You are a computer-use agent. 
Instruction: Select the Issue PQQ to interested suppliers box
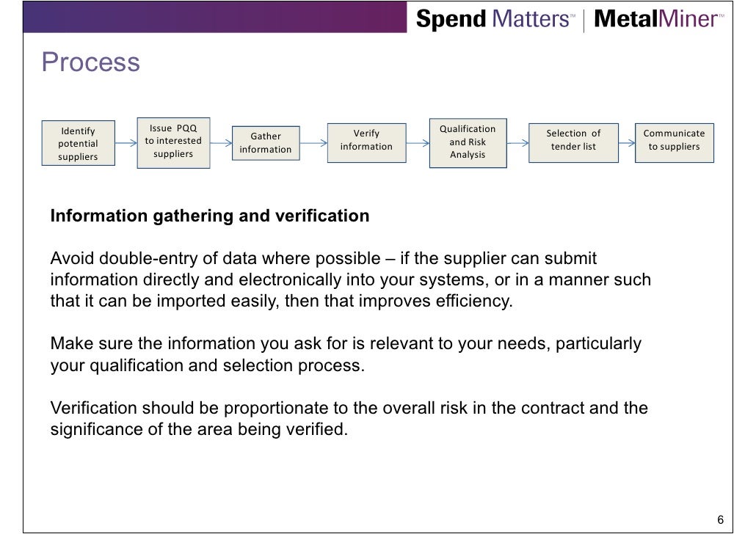click(173, 142)
